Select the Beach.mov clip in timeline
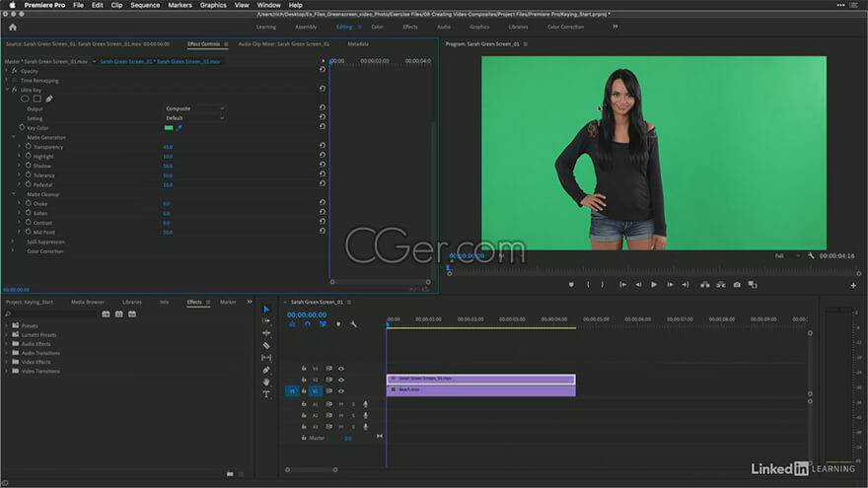This screenshot has height=488, width=868. tap(481, 390)
